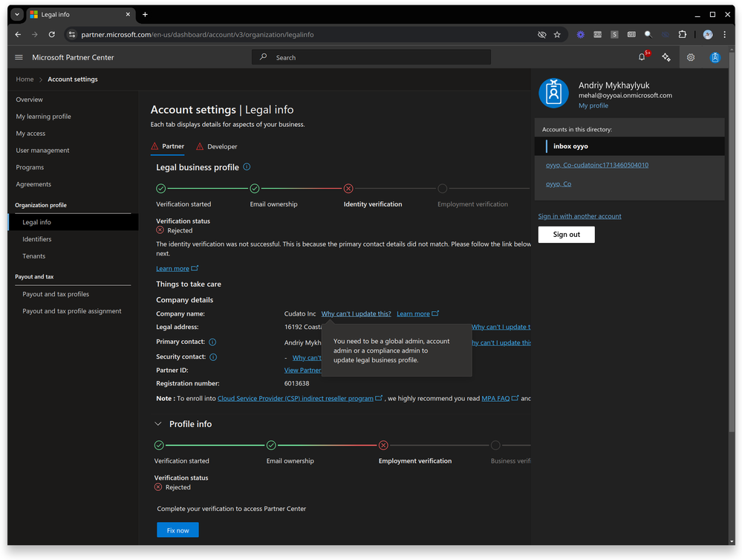Open the browser extensions puzzle icon
742x560 pixels.
682,35
